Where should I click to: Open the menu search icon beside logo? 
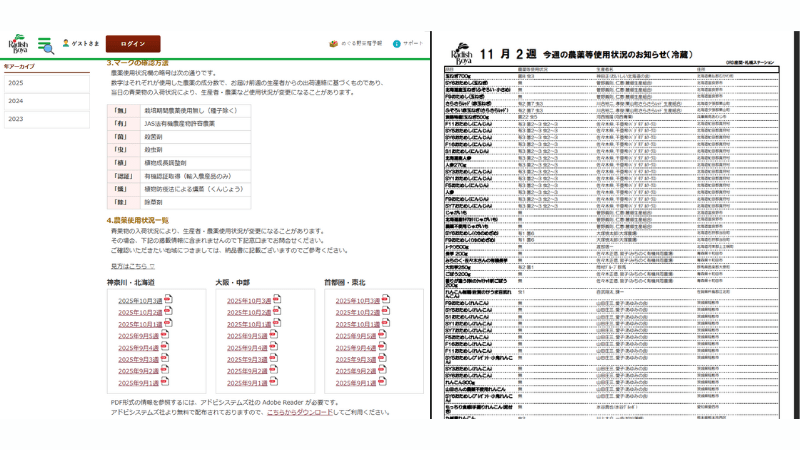(x=46, y=44)
